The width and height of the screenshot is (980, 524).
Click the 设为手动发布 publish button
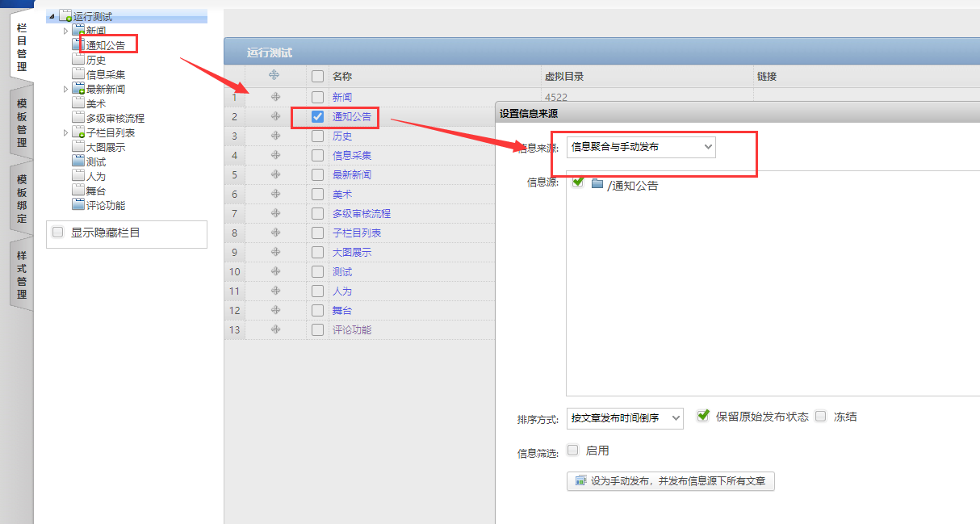click(x=671, y=481)
